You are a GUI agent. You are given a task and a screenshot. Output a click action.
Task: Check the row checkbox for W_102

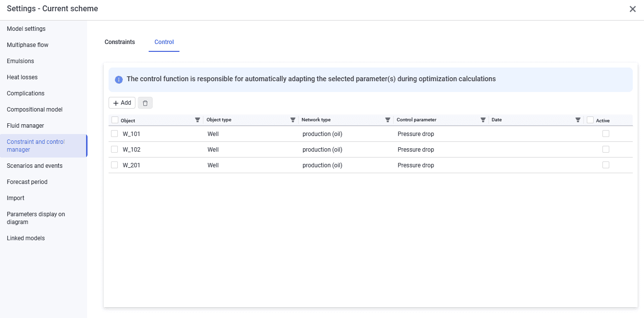click(114, 149)
